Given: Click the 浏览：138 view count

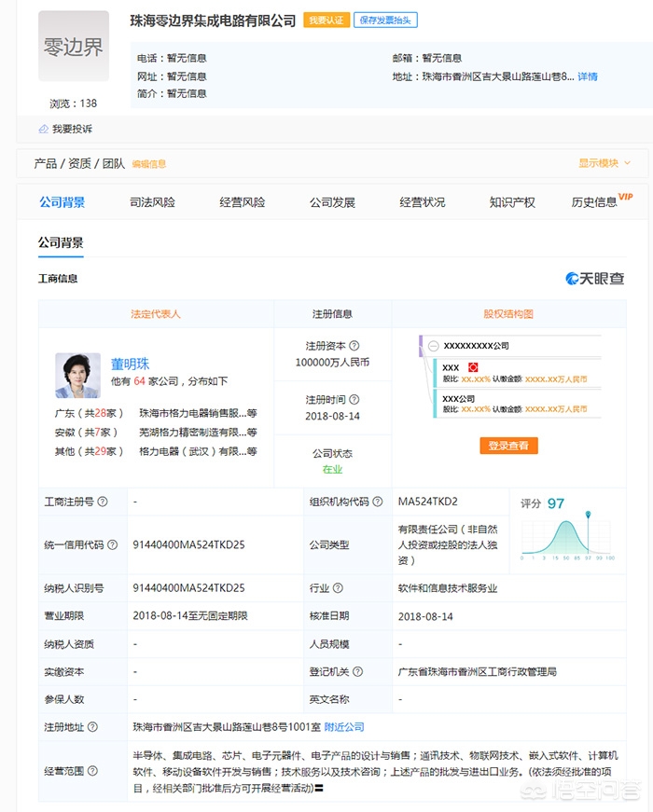Looking at the screenshot, I should [x=73, y=103].
